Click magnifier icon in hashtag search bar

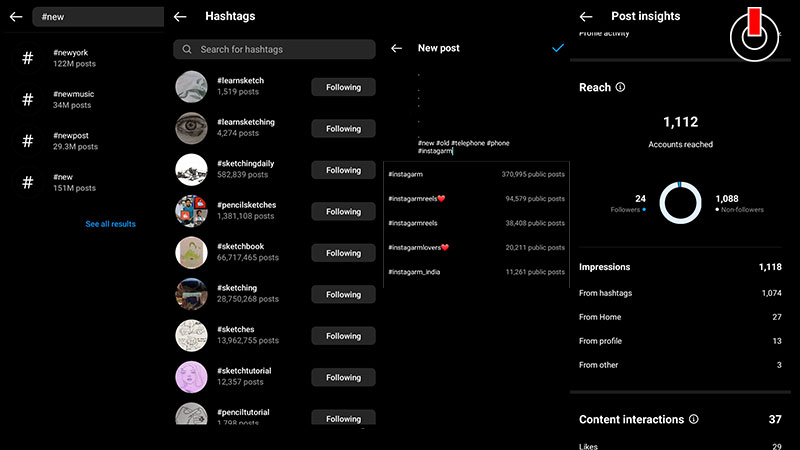click(x=187, y=49)
